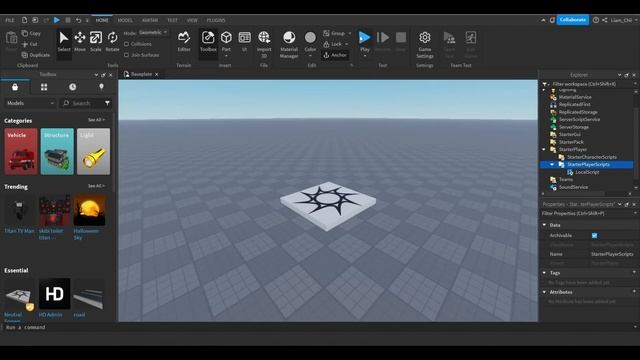Click the ribbon Play button
This screenshot has height=360, width=640.
pyautogui.click(x=364, y=38)
